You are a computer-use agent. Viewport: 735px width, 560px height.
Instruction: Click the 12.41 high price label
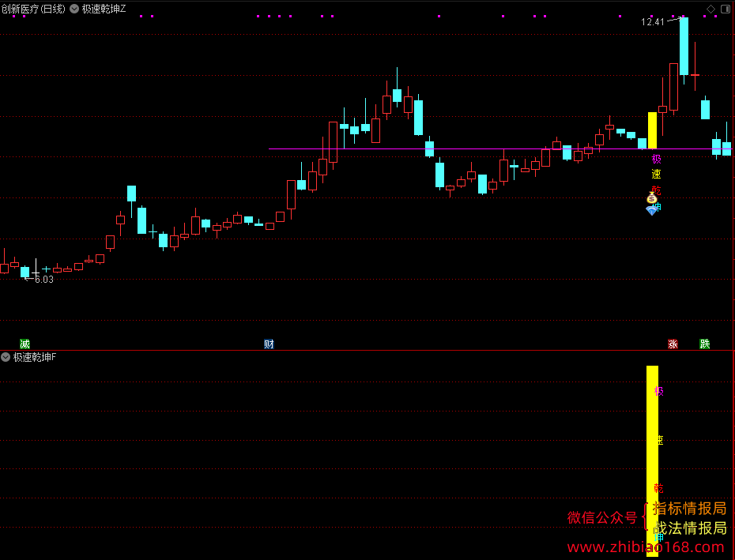(653, 21)
